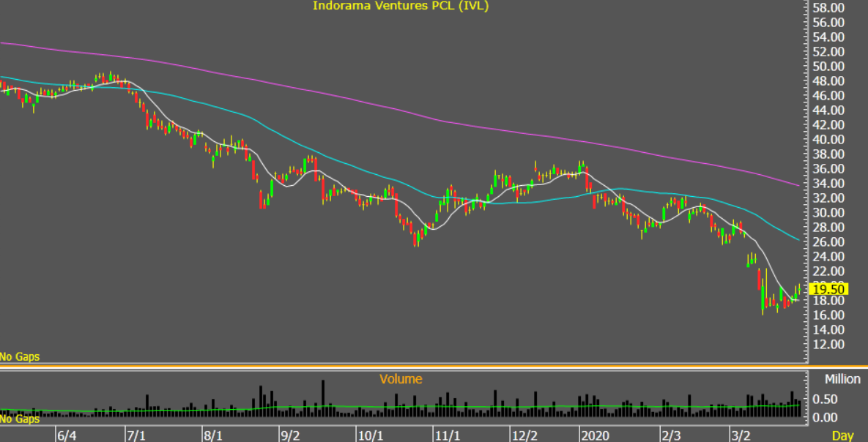The height and width of the screenshot is (442, 868).
Task: Click the 12.00 price axis label
Action: [x=828, y=344]
